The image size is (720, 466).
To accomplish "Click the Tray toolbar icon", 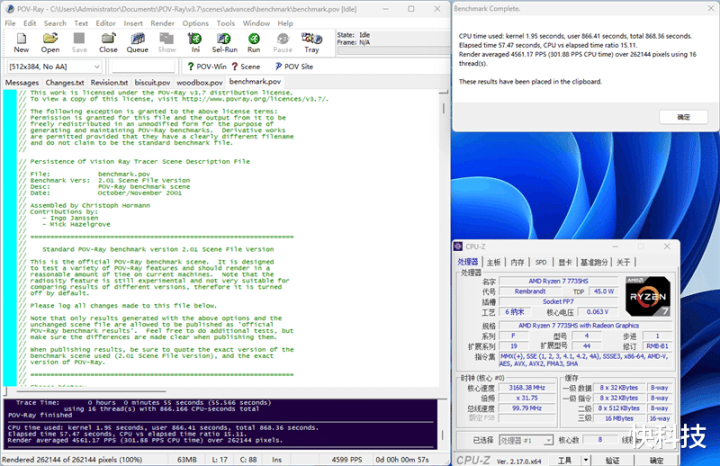I will pos(312,42).
